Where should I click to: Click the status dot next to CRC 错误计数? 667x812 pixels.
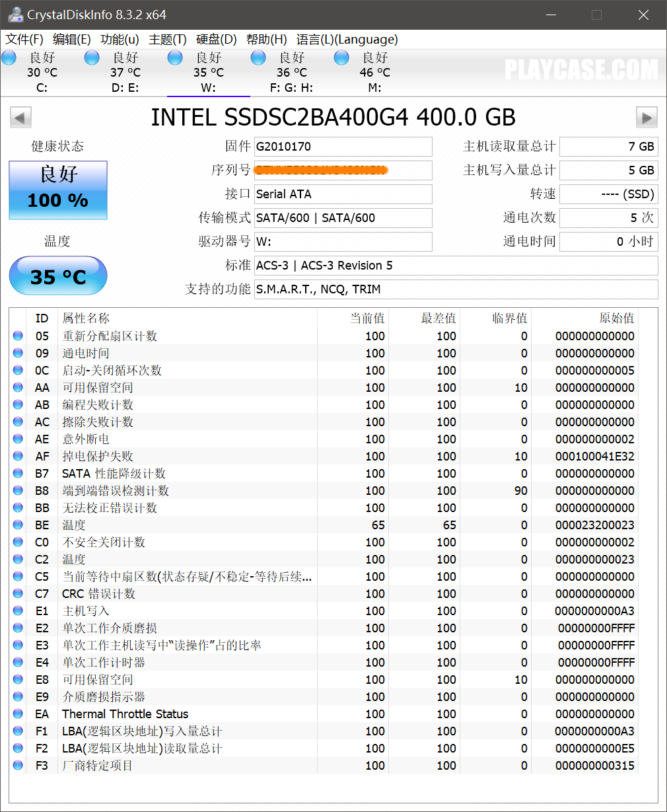[x=18, y=594]
